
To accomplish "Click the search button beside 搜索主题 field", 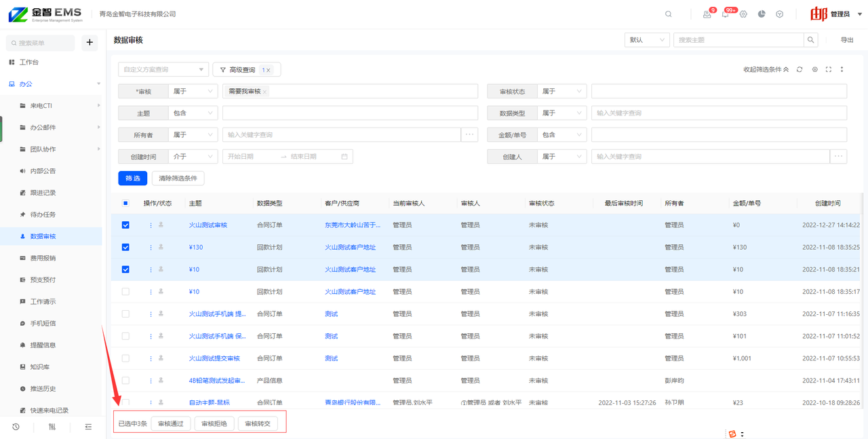I will (810, 40).
